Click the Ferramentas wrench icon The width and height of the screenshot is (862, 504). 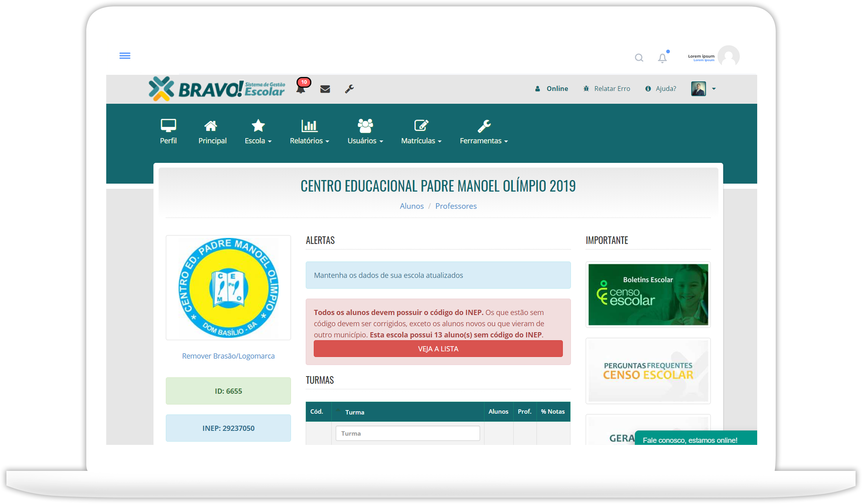pyautogui.click(x=484, y=126)
